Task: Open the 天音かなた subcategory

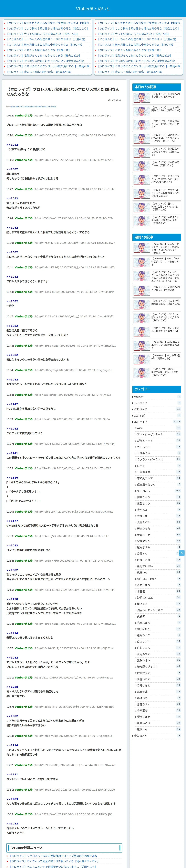Action: click(158, 529)
